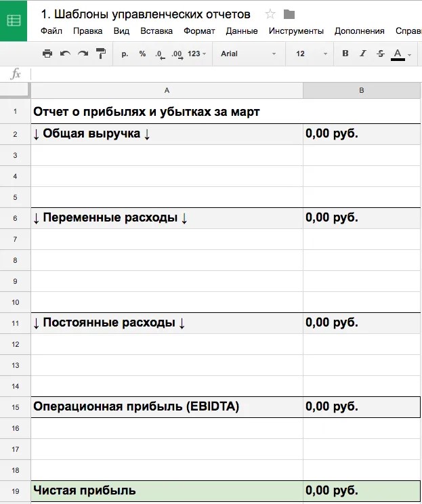
Task: Expand the font size 12 dropdown
Action: (x=311, y=54)
